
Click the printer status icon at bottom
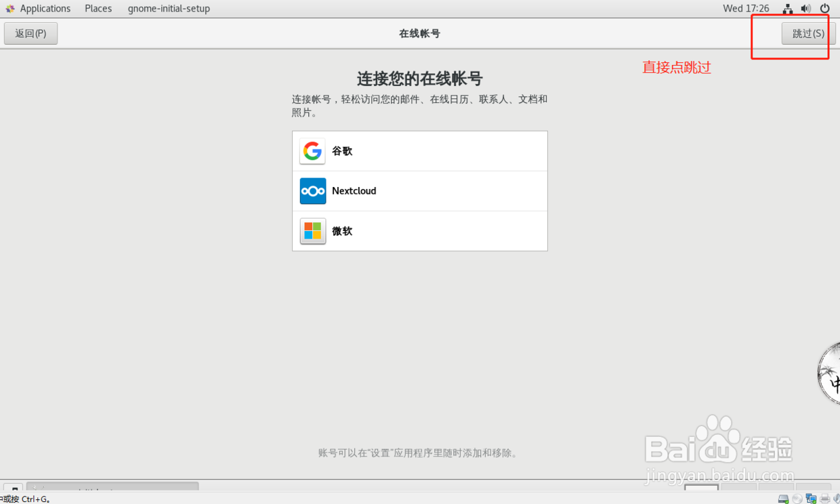825,498
